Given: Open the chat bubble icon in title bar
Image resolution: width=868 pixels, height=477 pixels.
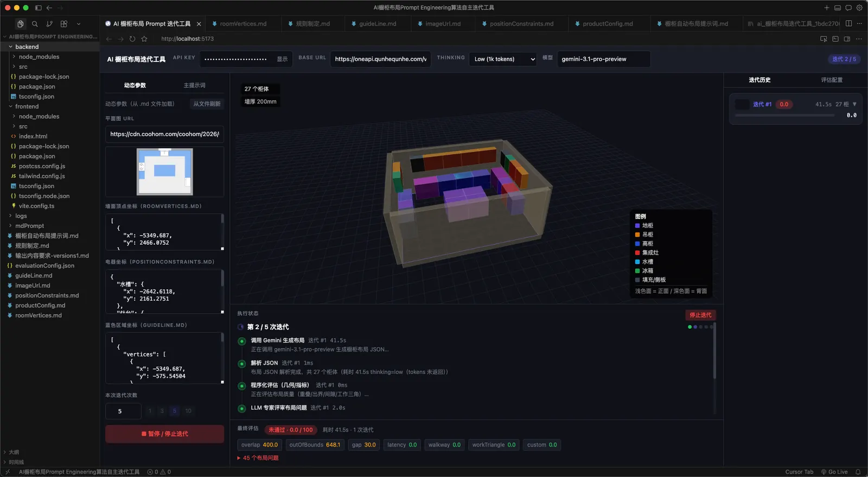Looking at the screenshot, I should (848, 8).
